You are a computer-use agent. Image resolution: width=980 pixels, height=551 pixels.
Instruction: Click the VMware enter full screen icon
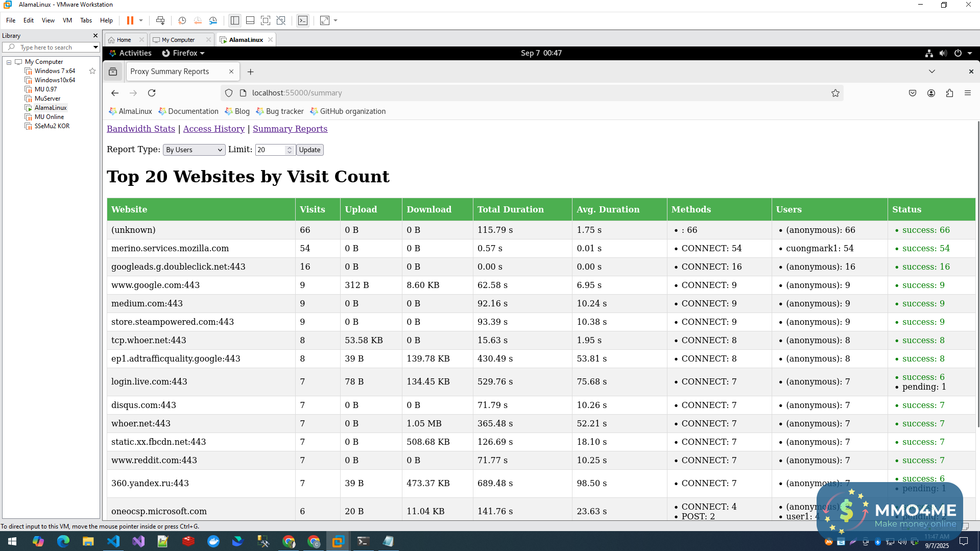(x=266, y=20)
